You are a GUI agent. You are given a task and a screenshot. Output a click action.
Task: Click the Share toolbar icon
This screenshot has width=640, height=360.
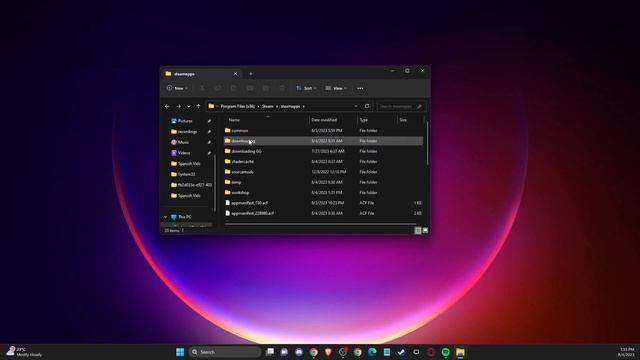(266, 88)
